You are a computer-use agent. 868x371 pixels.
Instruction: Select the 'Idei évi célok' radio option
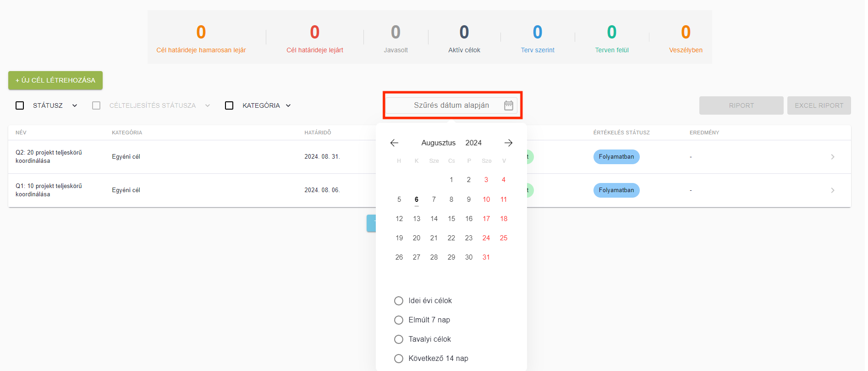pos(399,301)
